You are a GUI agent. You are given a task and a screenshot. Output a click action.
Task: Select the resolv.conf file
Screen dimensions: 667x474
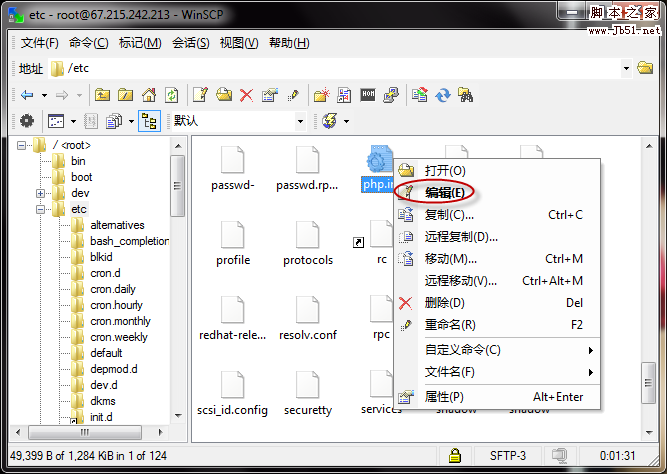308,318
